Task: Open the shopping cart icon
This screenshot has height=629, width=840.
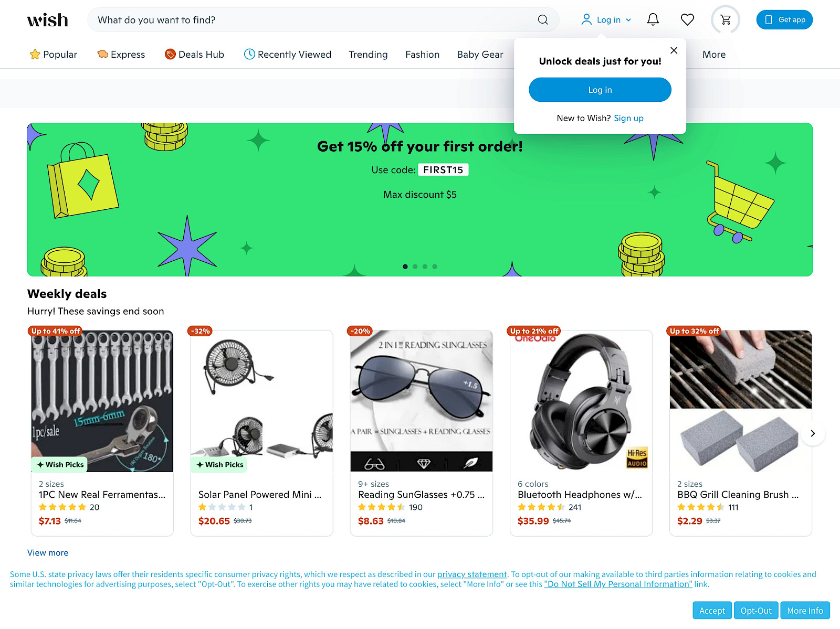Action: [726, 20]
